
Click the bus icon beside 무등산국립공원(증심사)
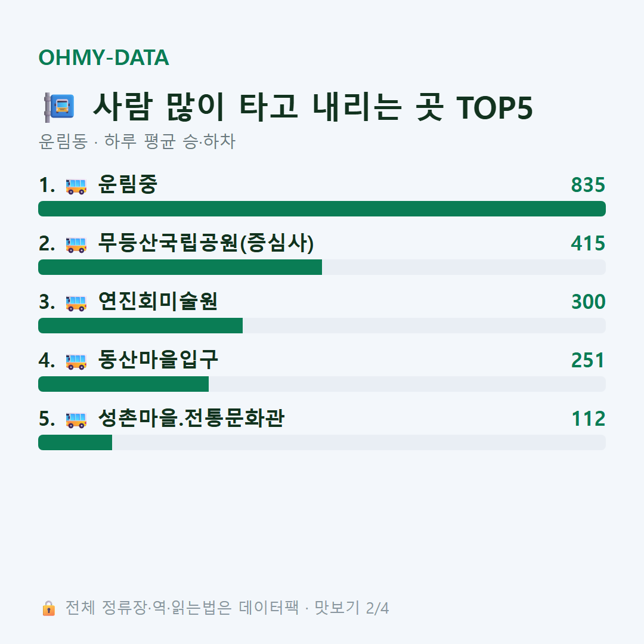76,244
